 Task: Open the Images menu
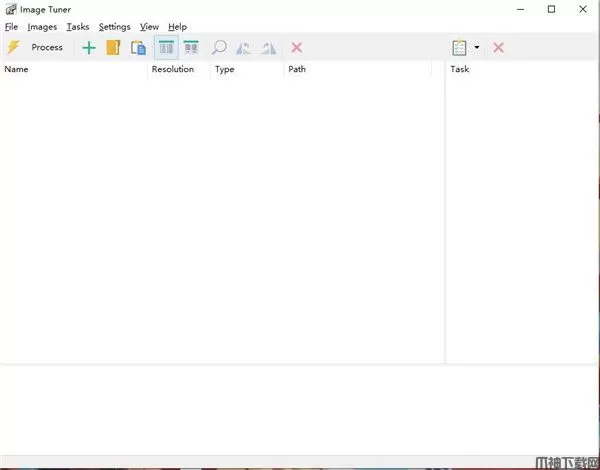(42, 27)
